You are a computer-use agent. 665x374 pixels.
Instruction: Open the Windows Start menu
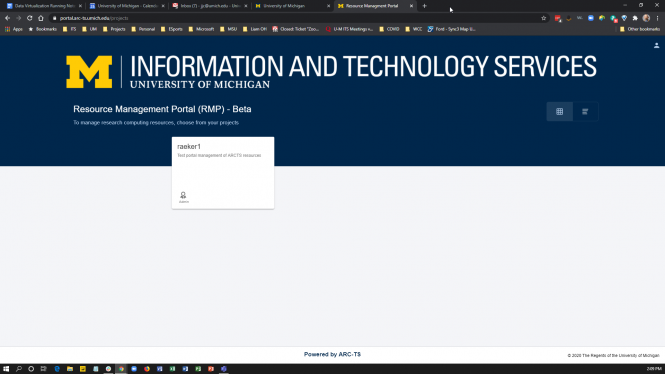tap(6, 369)
